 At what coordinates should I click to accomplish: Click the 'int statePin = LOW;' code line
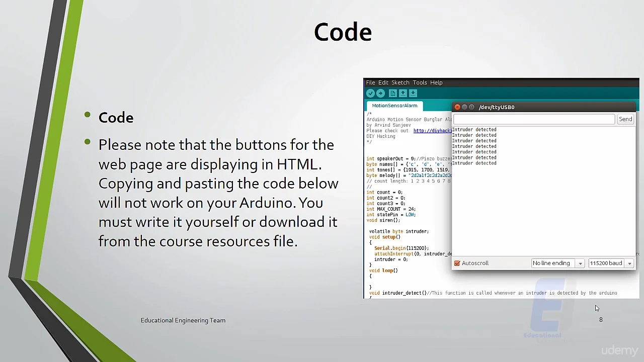(x=391, y=215)
